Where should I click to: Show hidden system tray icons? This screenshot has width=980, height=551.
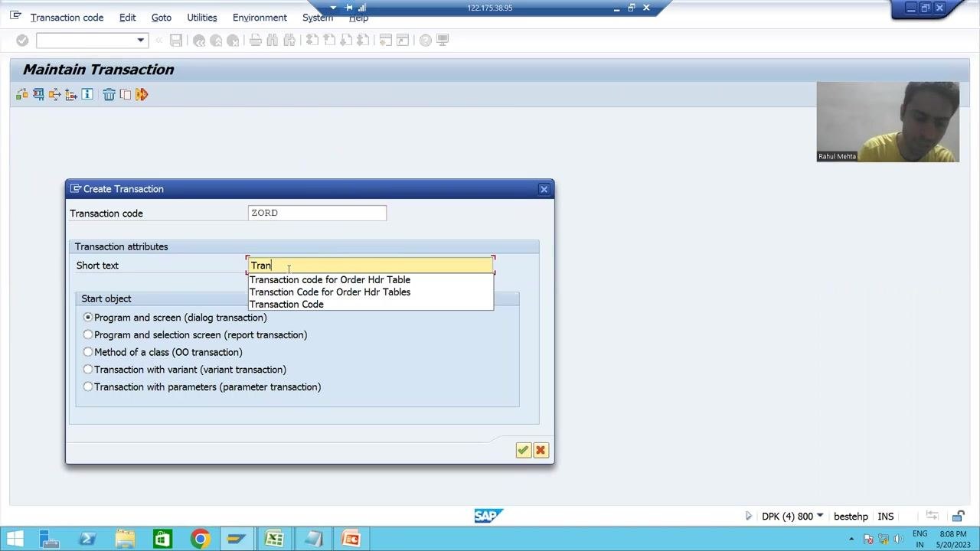tap(851, 539)
